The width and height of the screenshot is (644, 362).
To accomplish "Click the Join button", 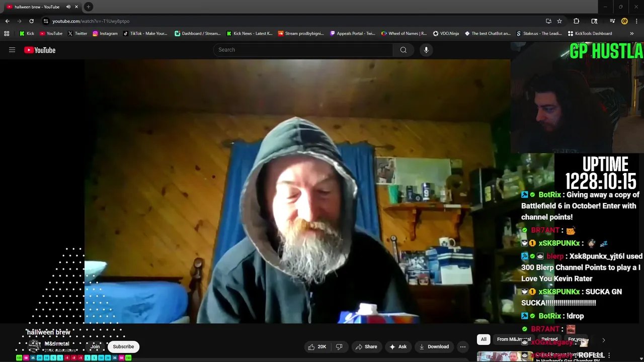I will 95,346.
